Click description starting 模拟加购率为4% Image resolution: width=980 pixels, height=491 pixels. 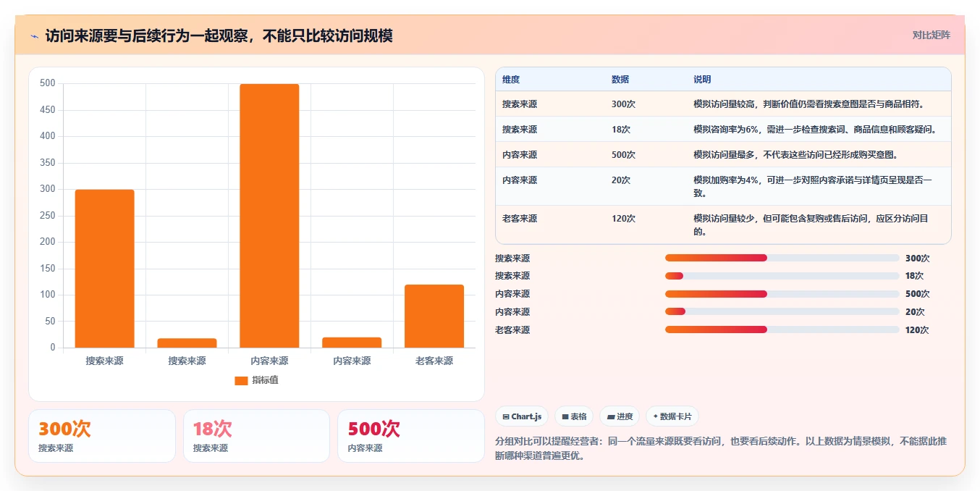click(x=813, y=187)
